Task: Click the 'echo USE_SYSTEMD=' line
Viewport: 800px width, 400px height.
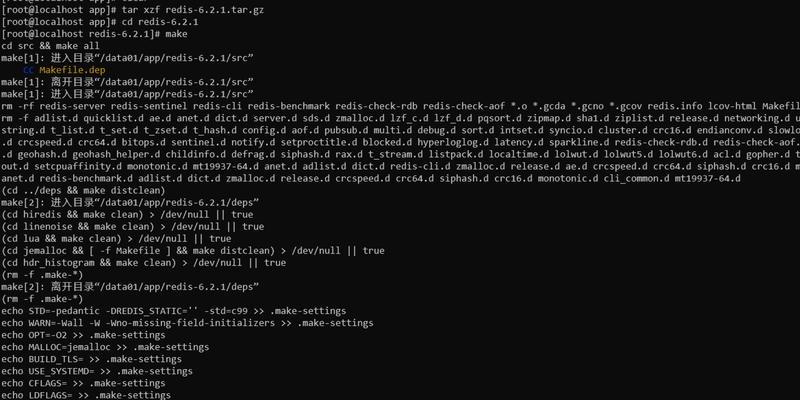Action: 97,371
